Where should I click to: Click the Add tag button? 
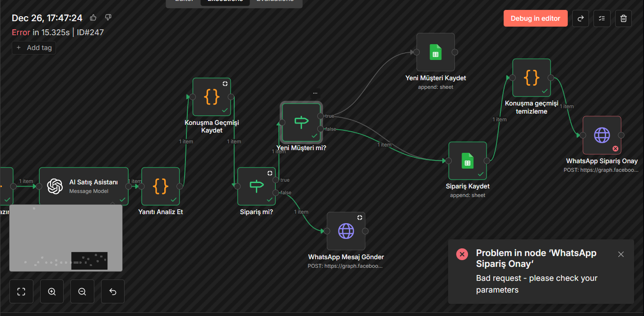tap(34, 48)
